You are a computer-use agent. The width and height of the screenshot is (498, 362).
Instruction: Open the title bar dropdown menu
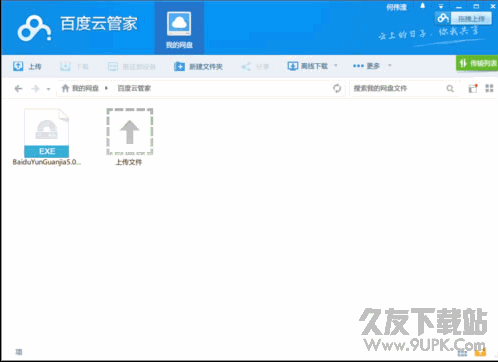click(441, 6)
